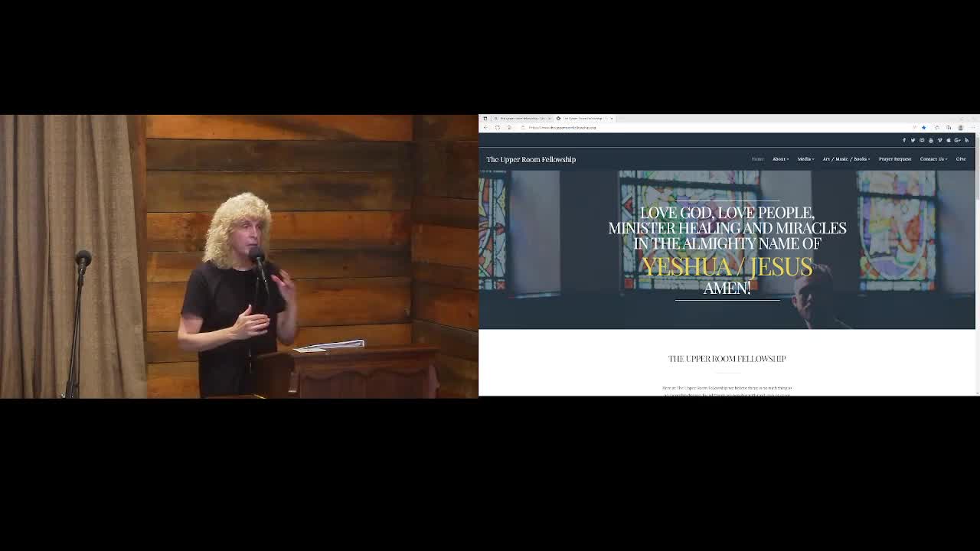The width and height of the screenshot is (980, 551).
Task: Open the Apple social icon
Action: [949, 140]
